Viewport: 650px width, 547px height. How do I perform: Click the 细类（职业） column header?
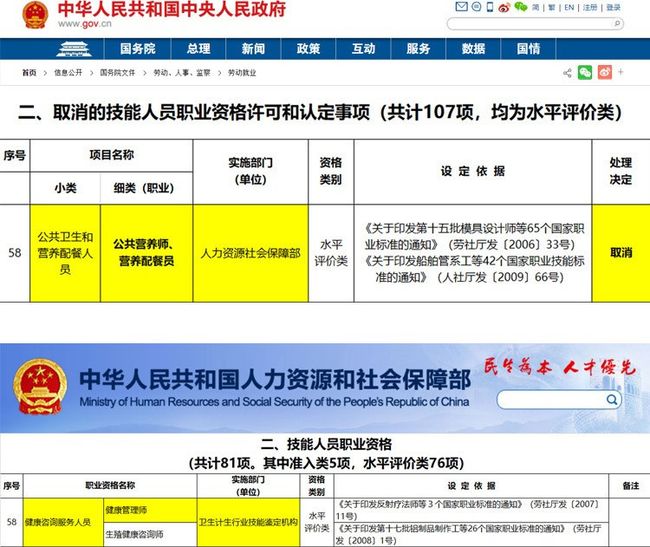[x=144, y=188]
